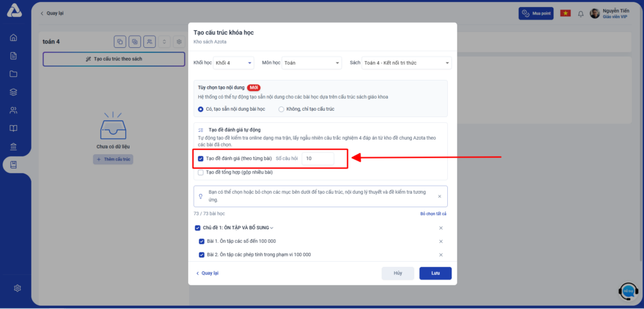This screenshot has width=644, height=309.
Task: Open the Môn học Toán dropdown
Action: click(x=312, y=63)
